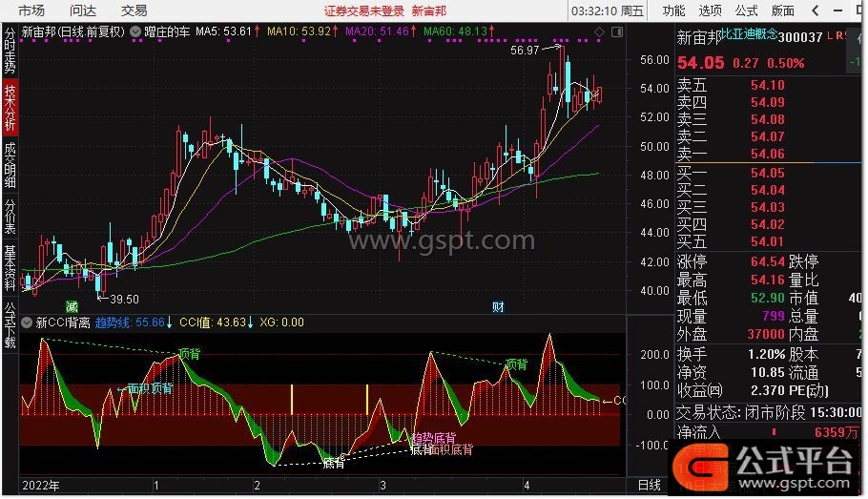Click 净流入 value 6359万

coord(836,432)
